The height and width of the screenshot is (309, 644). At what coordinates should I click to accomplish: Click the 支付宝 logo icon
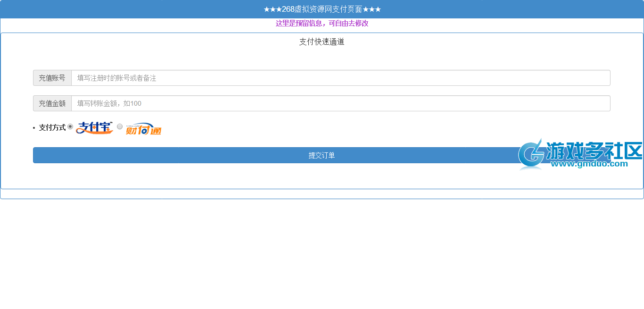click(95, 128)
